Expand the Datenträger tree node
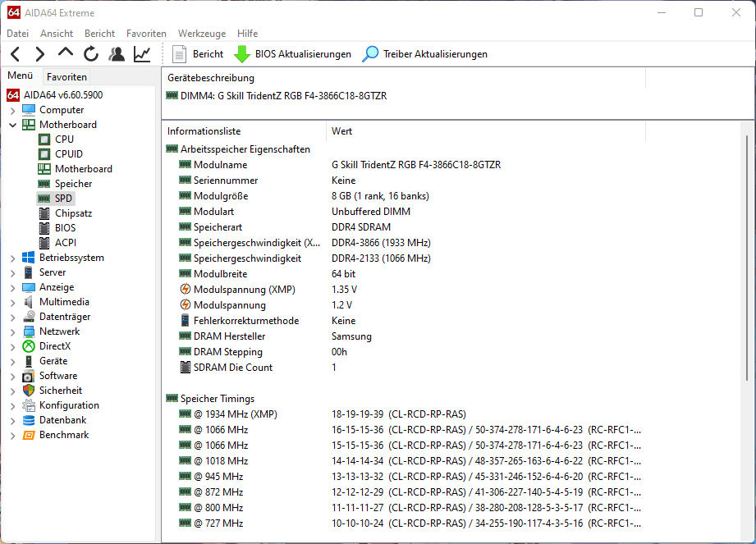Image resolution: width=756 pixels, height=544 pixels. click(x=12, y=317)
